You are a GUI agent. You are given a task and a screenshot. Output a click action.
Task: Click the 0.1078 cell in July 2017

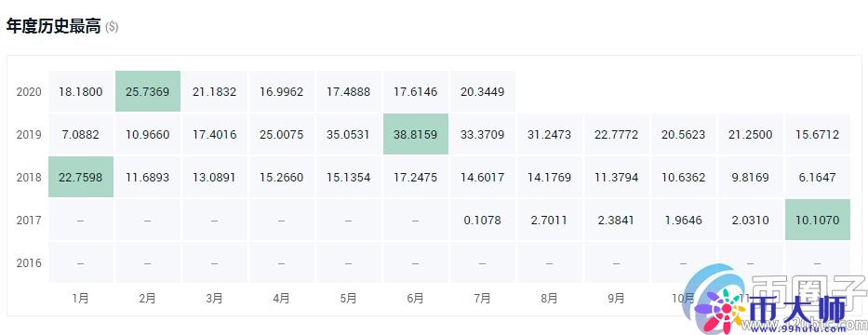(482, 220)
